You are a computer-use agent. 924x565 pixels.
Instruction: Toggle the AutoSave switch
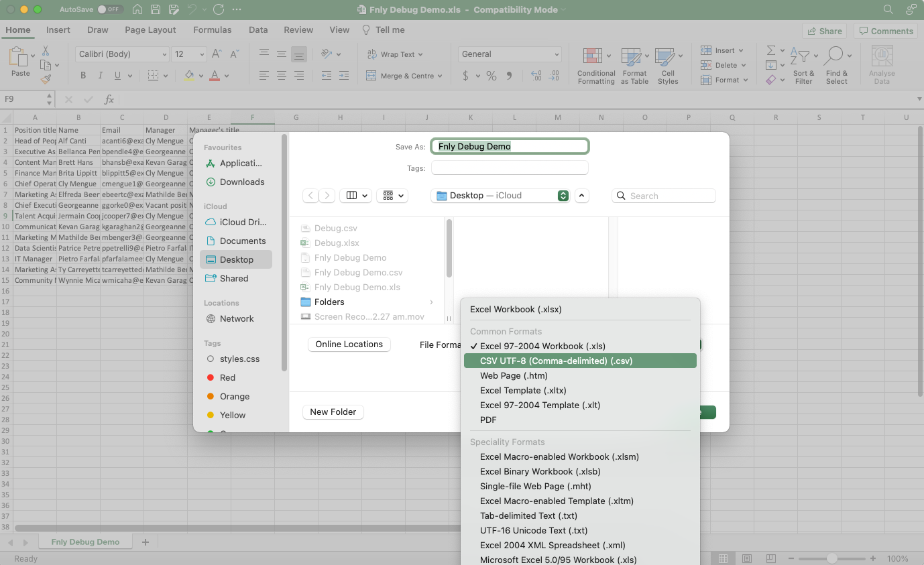[x=110, y=10]
